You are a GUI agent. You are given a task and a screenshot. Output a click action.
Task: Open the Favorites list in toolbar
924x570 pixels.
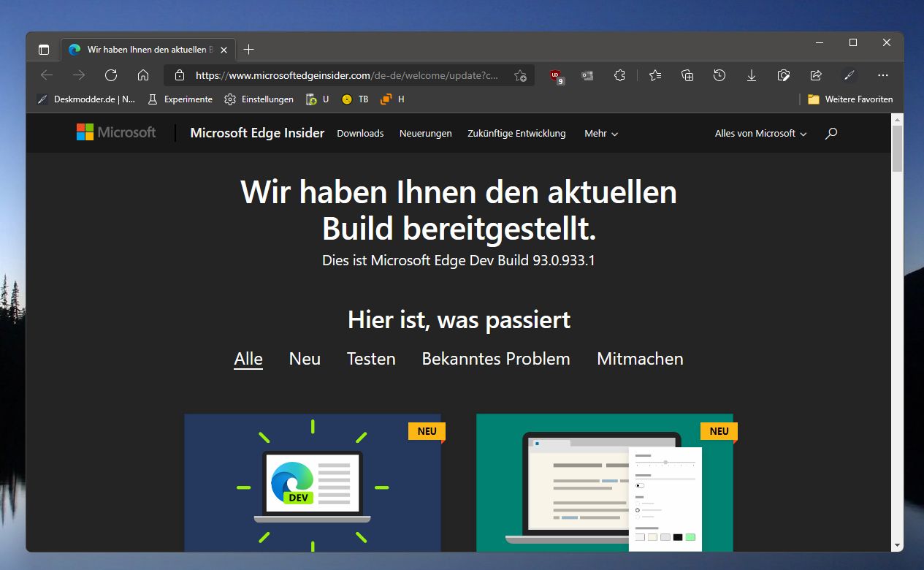pos(655,75)
